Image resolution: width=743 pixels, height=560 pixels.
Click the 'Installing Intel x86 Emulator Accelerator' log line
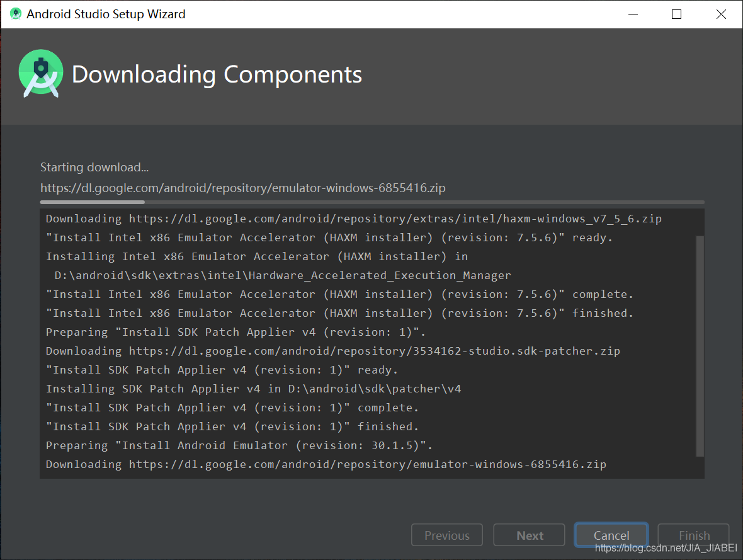coord(257,256)
